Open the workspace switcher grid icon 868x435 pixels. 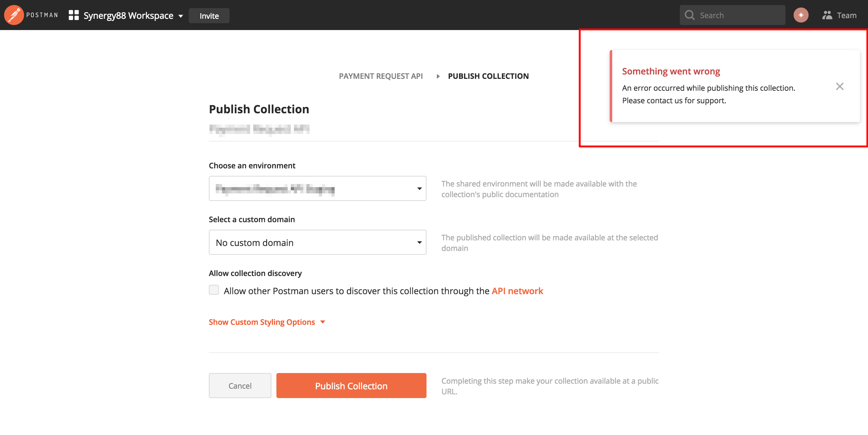[x=73, y=15]
